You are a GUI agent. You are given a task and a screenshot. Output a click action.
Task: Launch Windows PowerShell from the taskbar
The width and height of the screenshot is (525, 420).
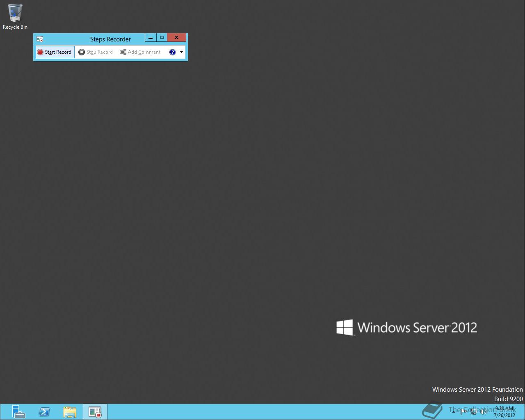click(44, 412)
